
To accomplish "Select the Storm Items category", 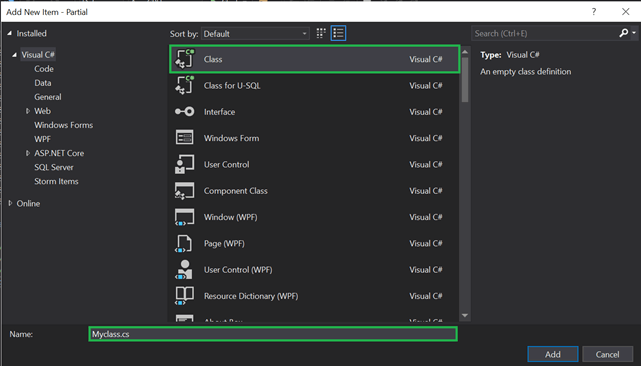I will [56, 181].
